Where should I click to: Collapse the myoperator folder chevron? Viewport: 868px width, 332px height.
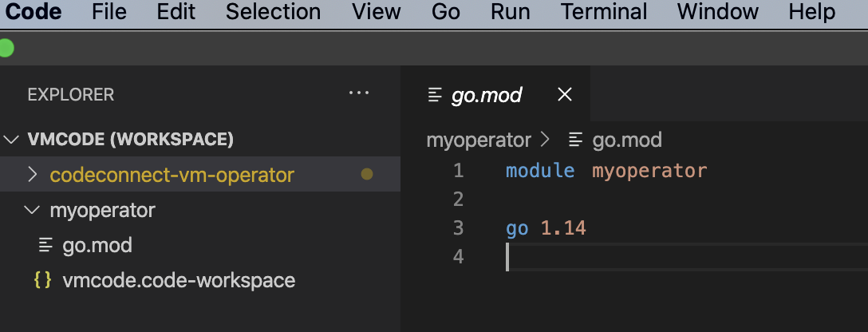point(33,210)
